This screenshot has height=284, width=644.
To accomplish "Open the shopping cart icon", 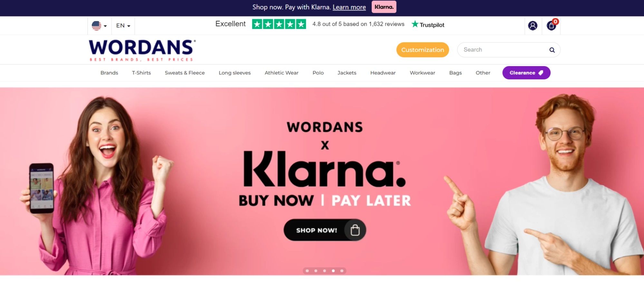I will (552, 25).
